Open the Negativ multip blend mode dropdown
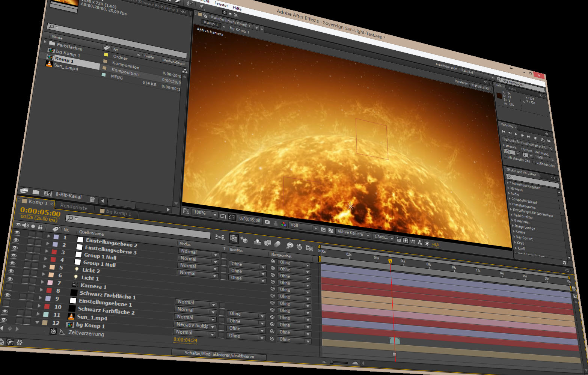Image resolution: width=588 pixels, height=375 pixels. [x=195, y=325]
